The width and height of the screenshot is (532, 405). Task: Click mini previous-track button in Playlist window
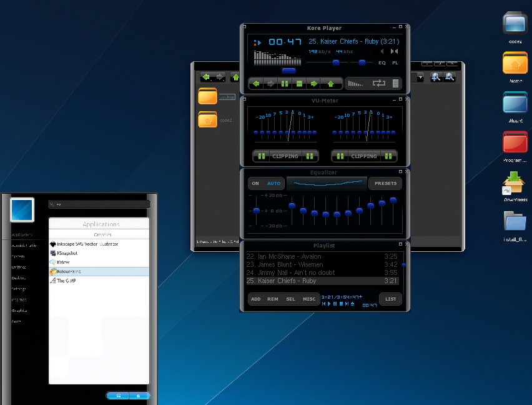click(323, 304)
